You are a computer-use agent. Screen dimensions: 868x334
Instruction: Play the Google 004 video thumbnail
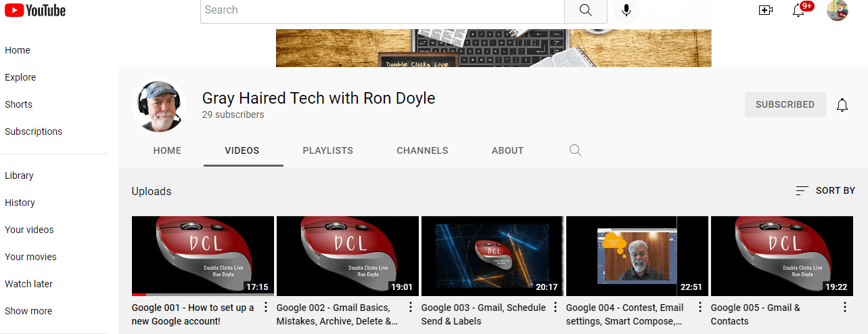coord(637,256)
